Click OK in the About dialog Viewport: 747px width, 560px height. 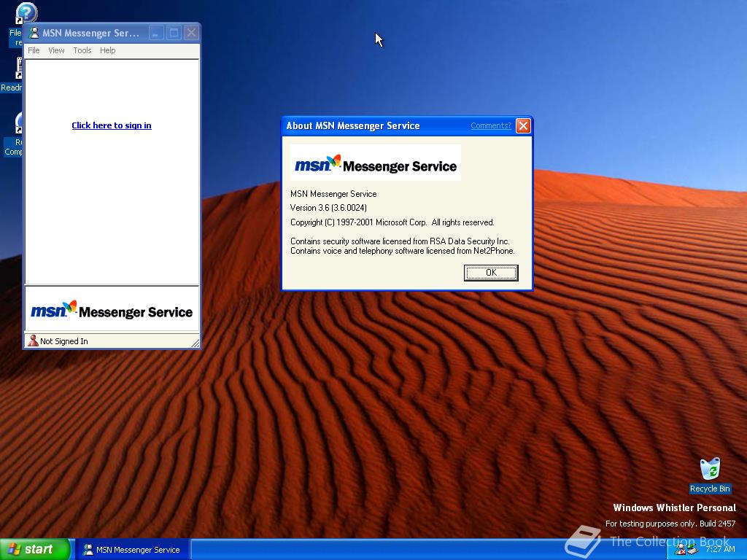(x=491, y=273)
